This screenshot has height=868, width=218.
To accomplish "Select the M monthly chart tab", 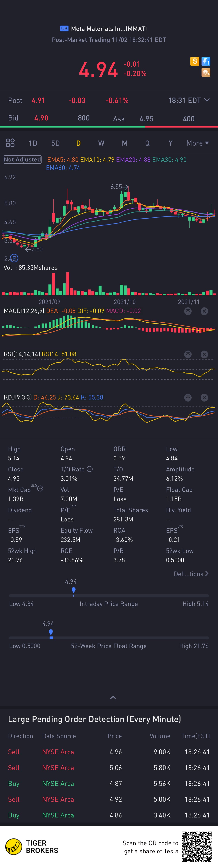I will pos(125,143).
